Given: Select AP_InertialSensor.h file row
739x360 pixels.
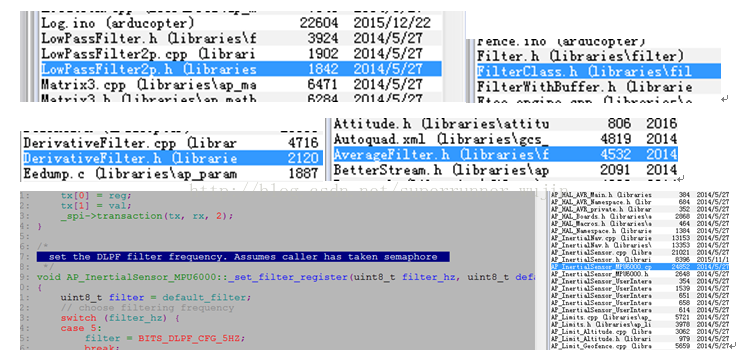Looking at the screenshot, I should tap(640, 260).
